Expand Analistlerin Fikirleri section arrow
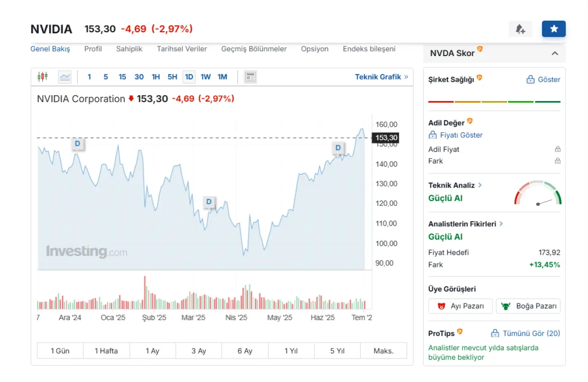The width and height of the screenshot is (588, 382). point(501,224)
